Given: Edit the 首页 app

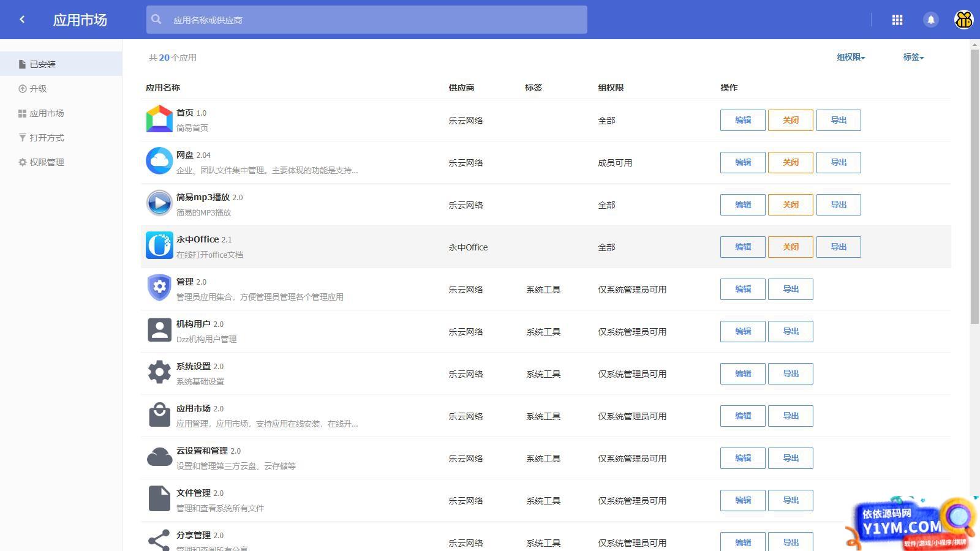Looking at the screenshot, I should (x=743, y=120).
